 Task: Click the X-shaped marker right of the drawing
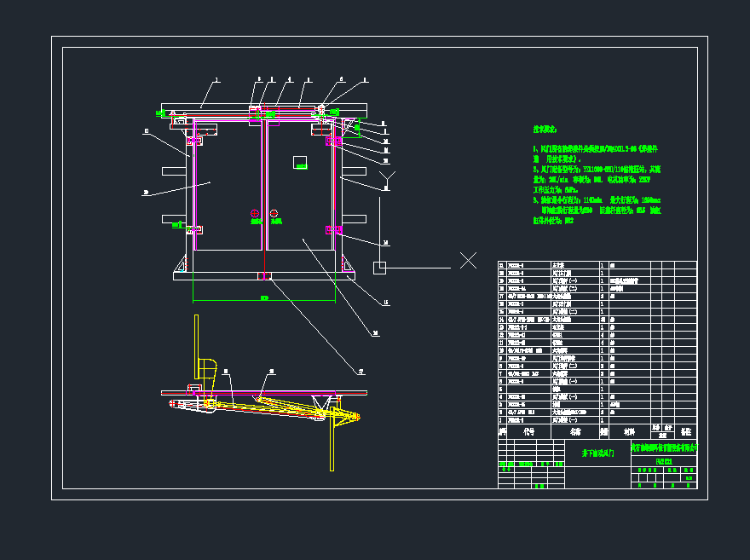point(469,261)
